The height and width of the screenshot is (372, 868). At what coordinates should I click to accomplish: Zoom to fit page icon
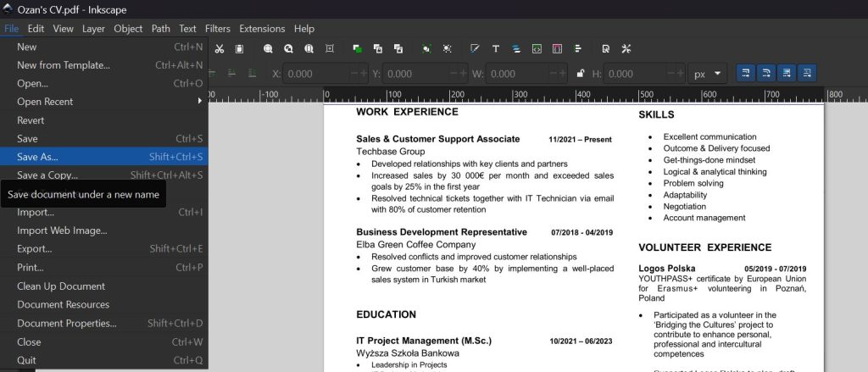309,48
